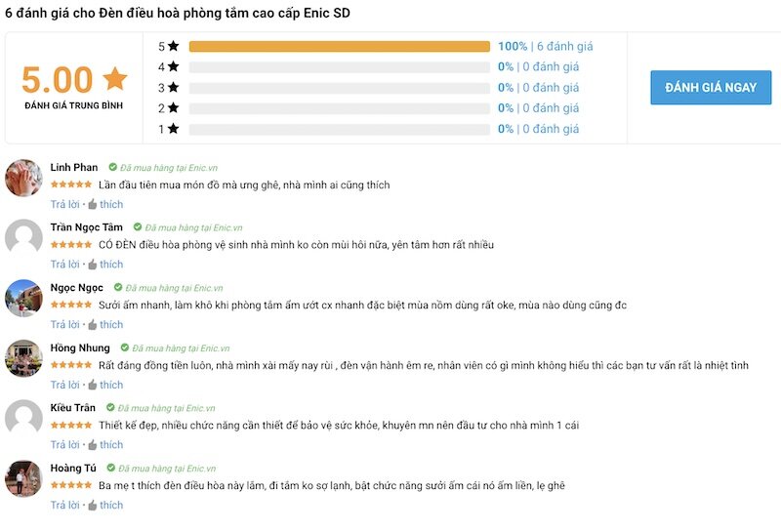Reply to Ngọc Ngọc's review via Trả lời

64,324
